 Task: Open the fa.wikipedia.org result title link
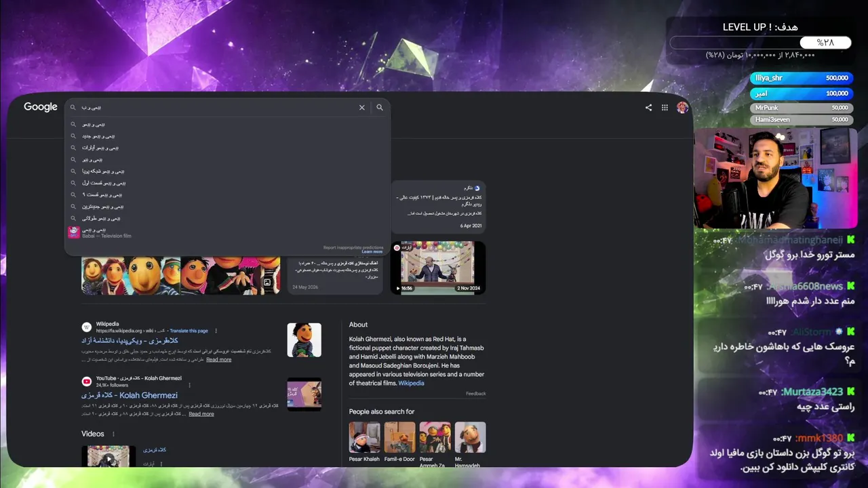[130, 340]
